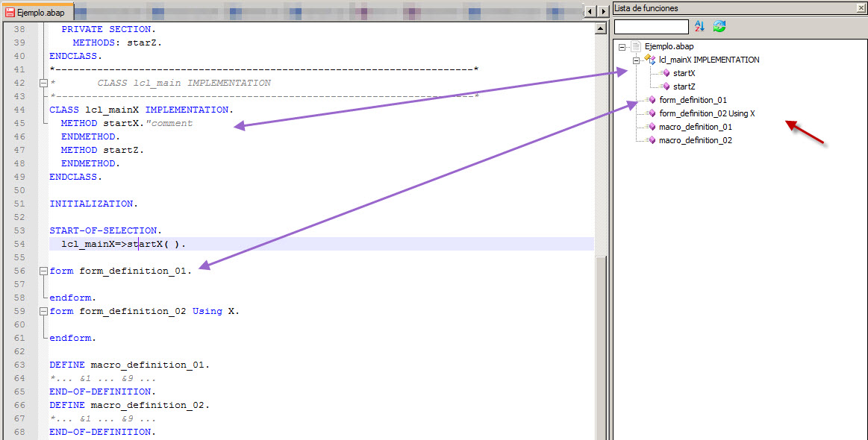Click the purple icon beside macro_definition_02
This screenshot has height=440, width=868.
tap(651, 140)
